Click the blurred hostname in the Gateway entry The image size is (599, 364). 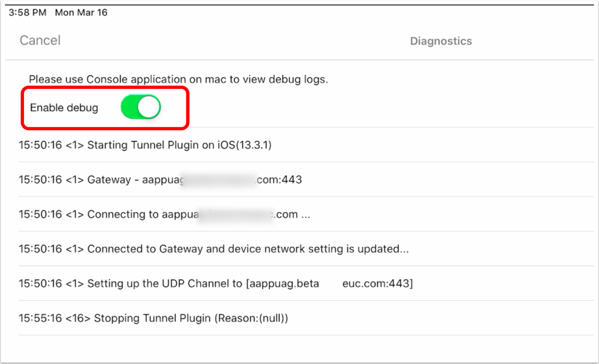[218, 180]
